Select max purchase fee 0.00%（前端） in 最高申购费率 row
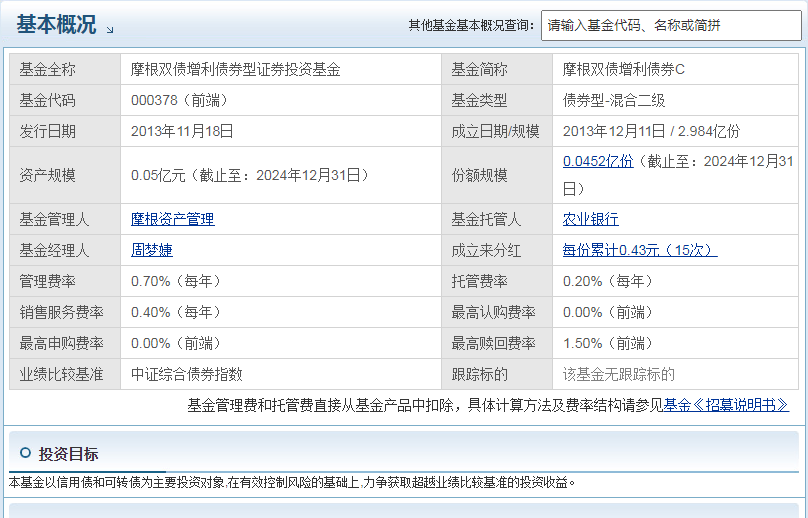 176,343
